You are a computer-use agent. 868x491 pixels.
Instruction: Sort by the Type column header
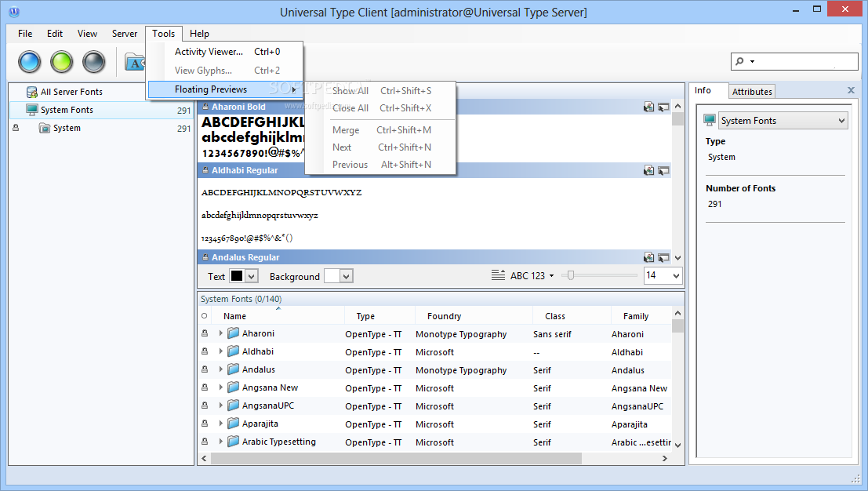pos(380,316)
